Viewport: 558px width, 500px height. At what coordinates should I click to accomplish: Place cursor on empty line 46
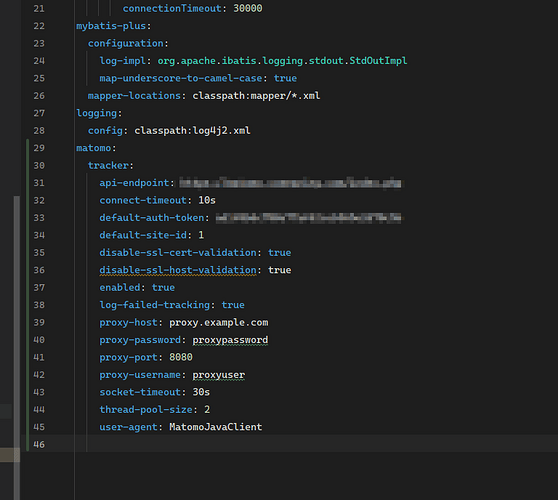285,444
